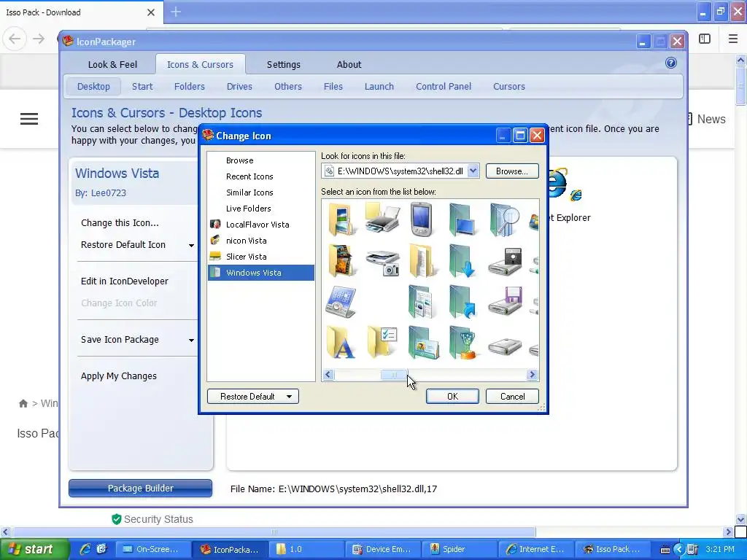The width and height of the screenshot is (747, 560).
Task: Open IconPackager help question mark icon
Action: coord(671,63)
